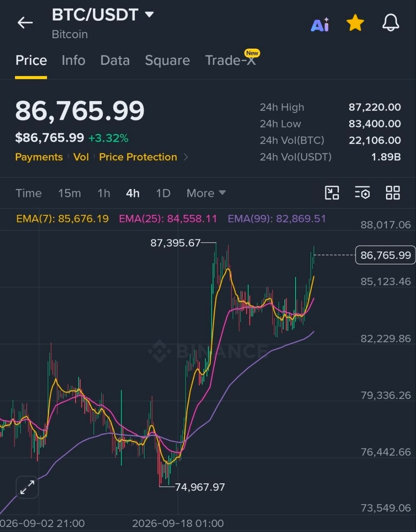The image size is (416, 532).
Task: Tap the Vol tag link
Action: [x=81, y=157]
